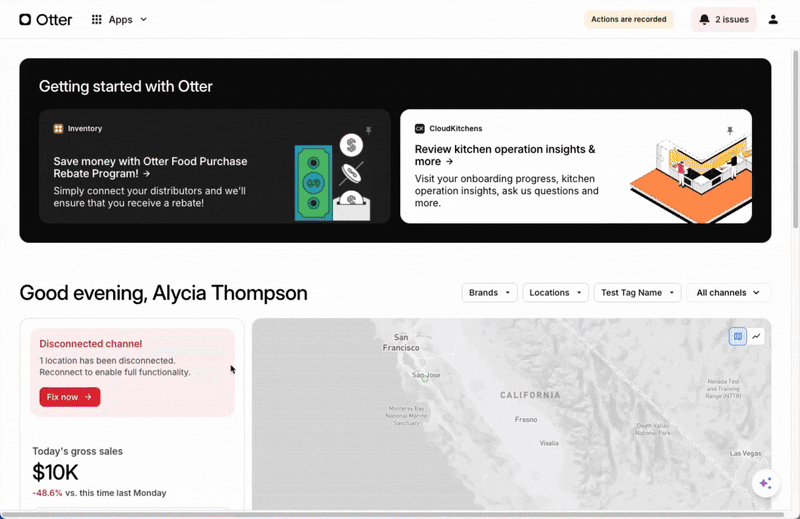Switch to map view toggle
Image resolution: width=800 pixels, height=519 pixels.
(738, 336)
